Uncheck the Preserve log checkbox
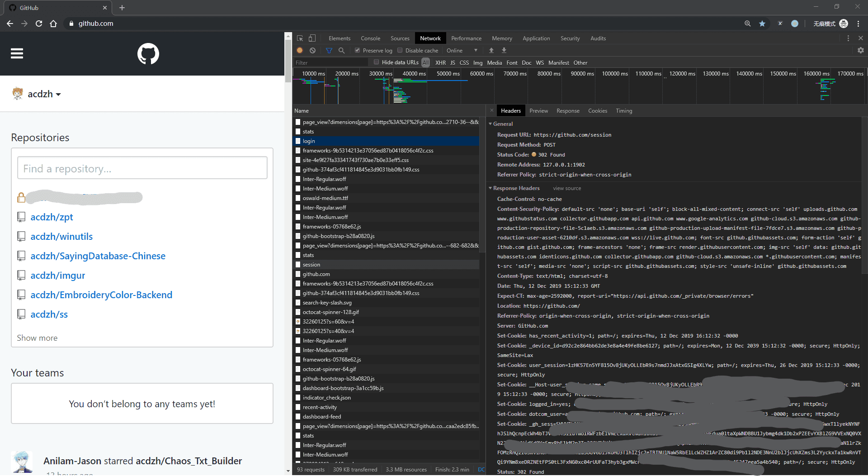Screen dimensions: 868x476 [x=357, y=50]
